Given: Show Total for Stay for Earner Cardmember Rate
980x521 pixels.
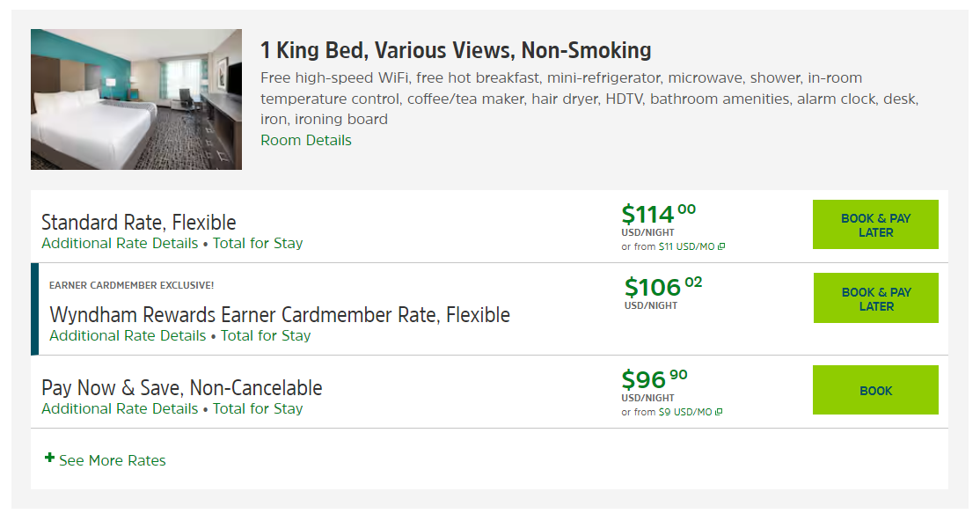Looking at the screenshot, I should click(266, 336).
